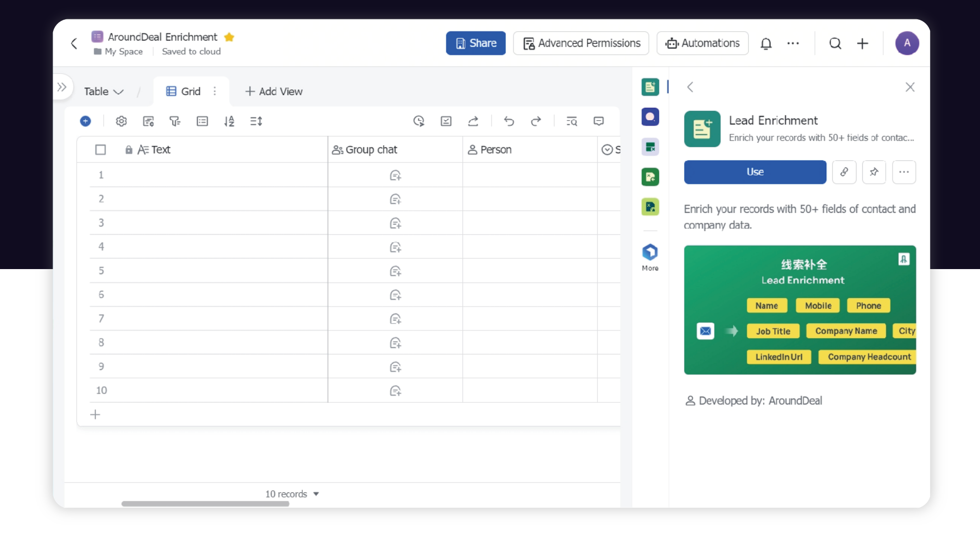The width and height of the screenshot is (980, 534).
Task: Open the search magnifier icon
Action: [835, 44]
